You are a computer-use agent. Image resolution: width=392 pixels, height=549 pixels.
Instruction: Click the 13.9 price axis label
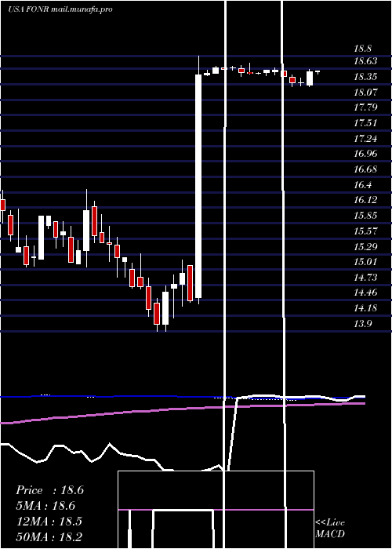coord(362,323)
